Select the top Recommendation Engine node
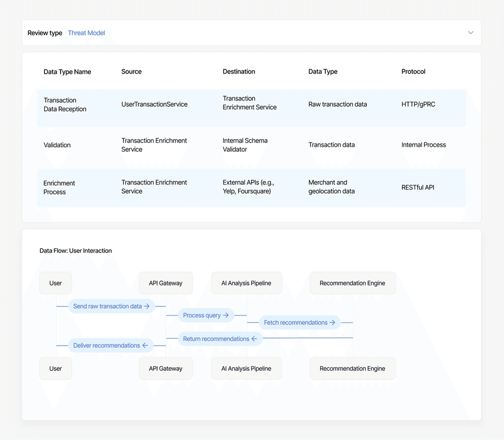The width and height of the screenshot is (504, 440). pyautogui.click(x=352, y=283)
